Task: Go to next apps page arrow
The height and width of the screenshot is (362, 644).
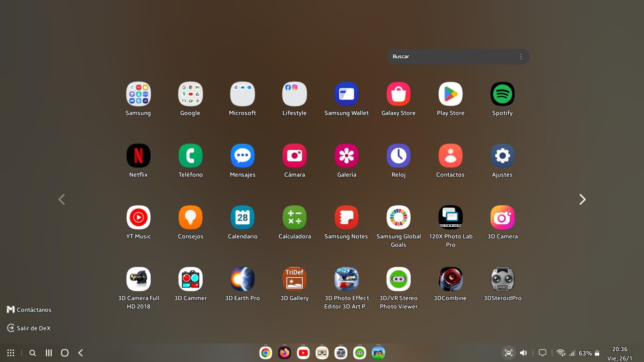Action: tap(583, 199)
